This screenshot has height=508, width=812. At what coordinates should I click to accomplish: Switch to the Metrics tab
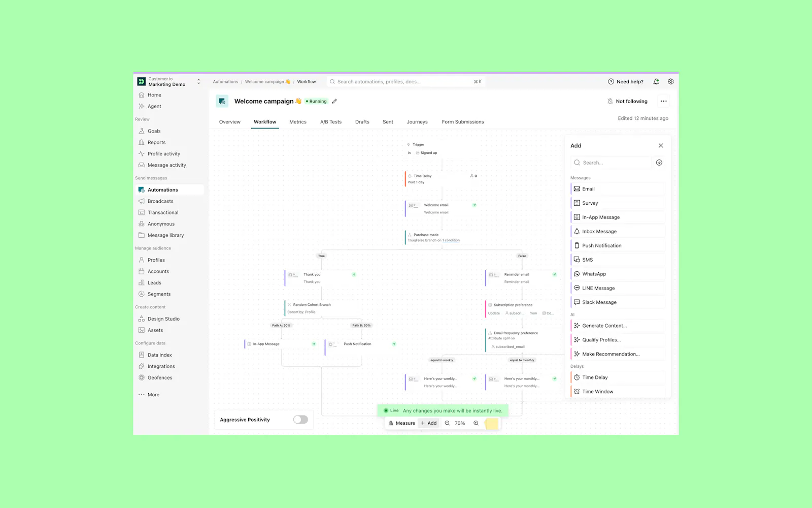[298, 122]
